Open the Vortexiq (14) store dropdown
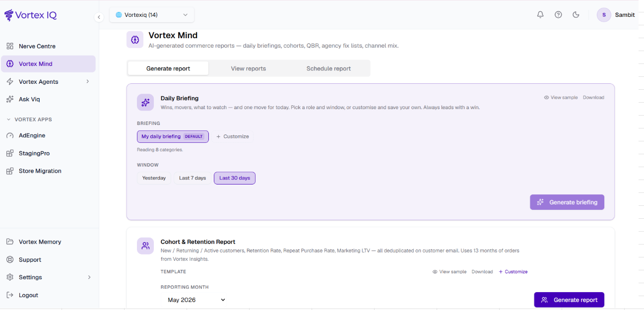This screenshot has height=310, width=644. coord(152,15)
